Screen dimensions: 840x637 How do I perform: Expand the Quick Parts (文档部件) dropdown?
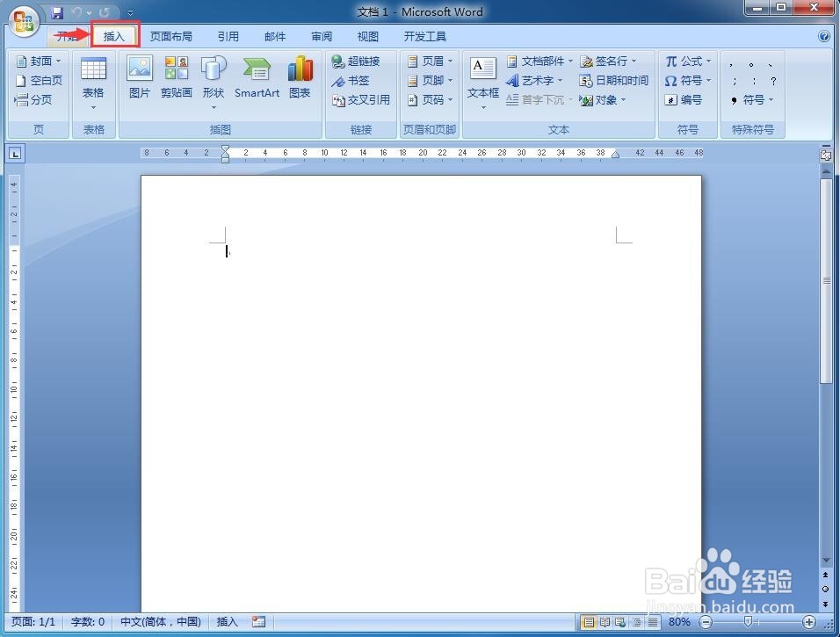pos(570,62)
